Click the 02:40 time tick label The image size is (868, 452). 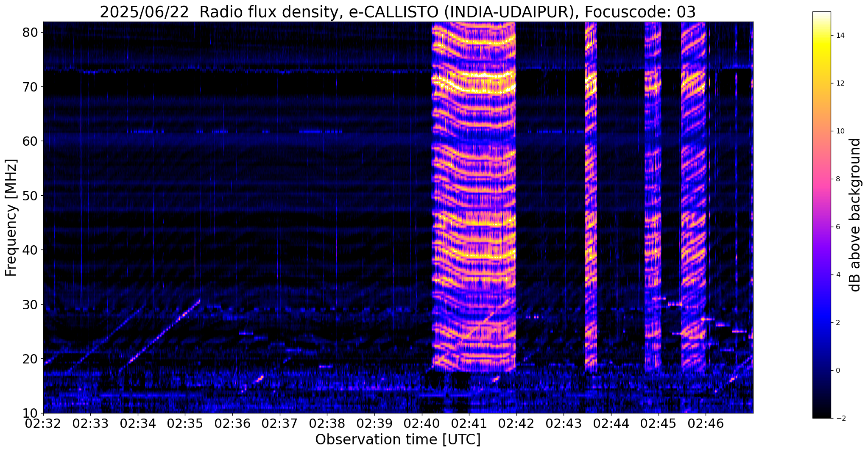(x=421, y=423)
